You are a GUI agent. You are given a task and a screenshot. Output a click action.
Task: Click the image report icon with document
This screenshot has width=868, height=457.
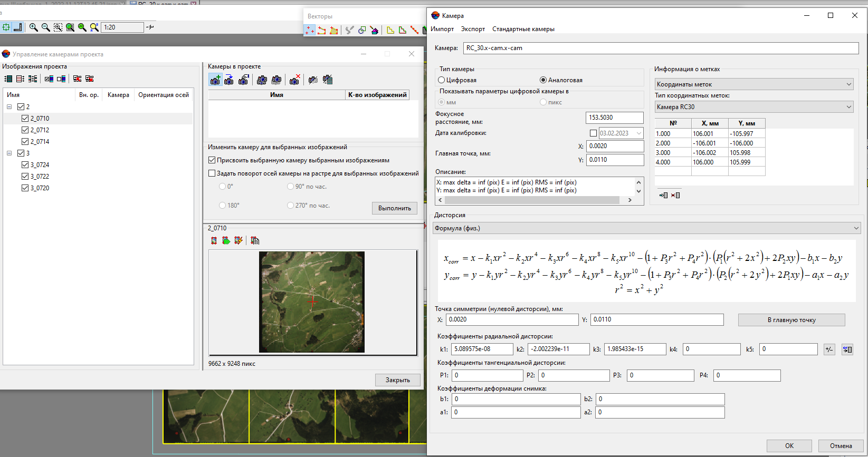(255, 240)
